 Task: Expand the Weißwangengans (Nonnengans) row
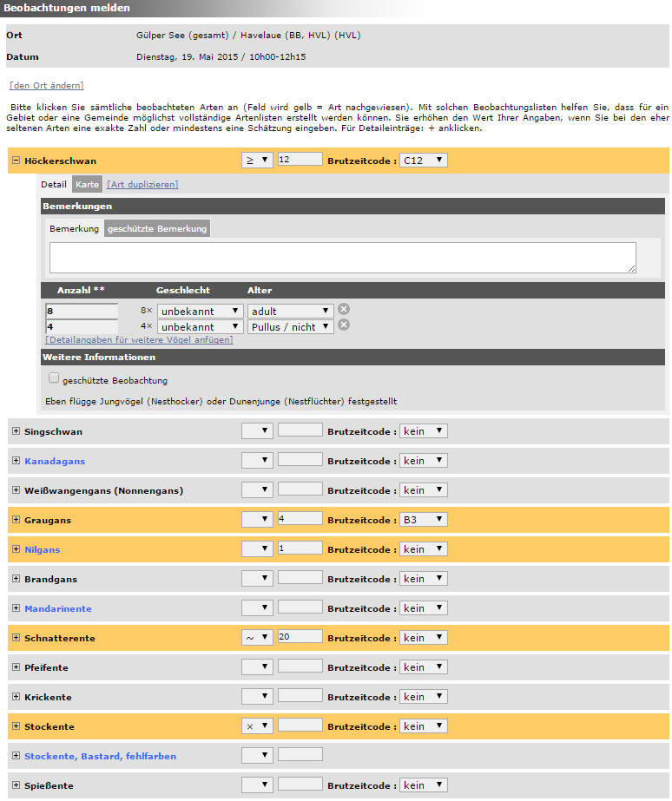[x=16, y=490]
